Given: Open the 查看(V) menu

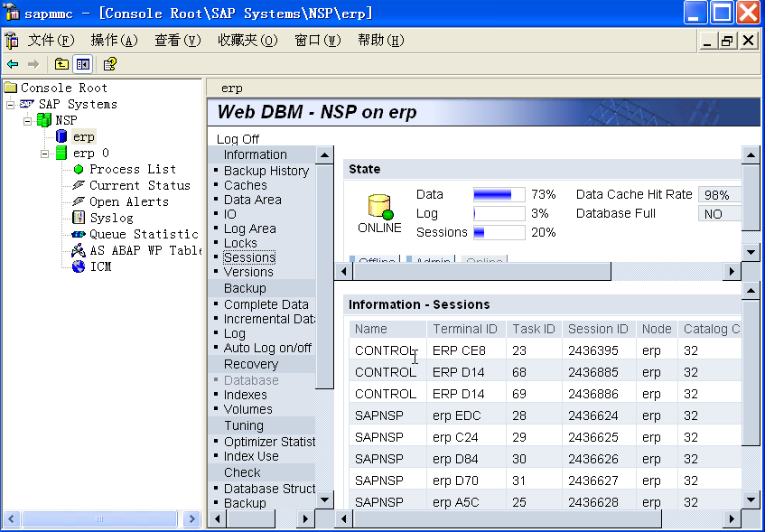Looking at the screenshot, I should (x=177, y=41).
